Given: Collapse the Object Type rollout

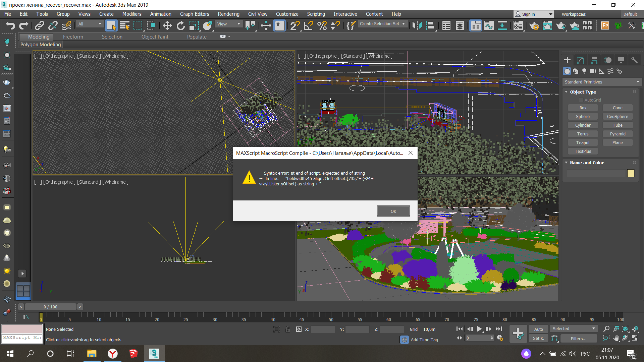Looking at the screenshot, I should [583, 92].
